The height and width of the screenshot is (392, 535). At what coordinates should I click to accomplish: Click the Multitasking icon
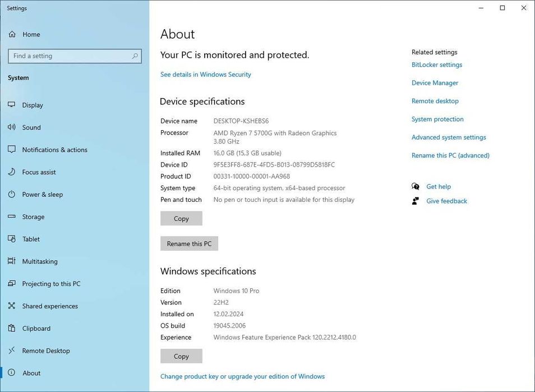point(12,261)
